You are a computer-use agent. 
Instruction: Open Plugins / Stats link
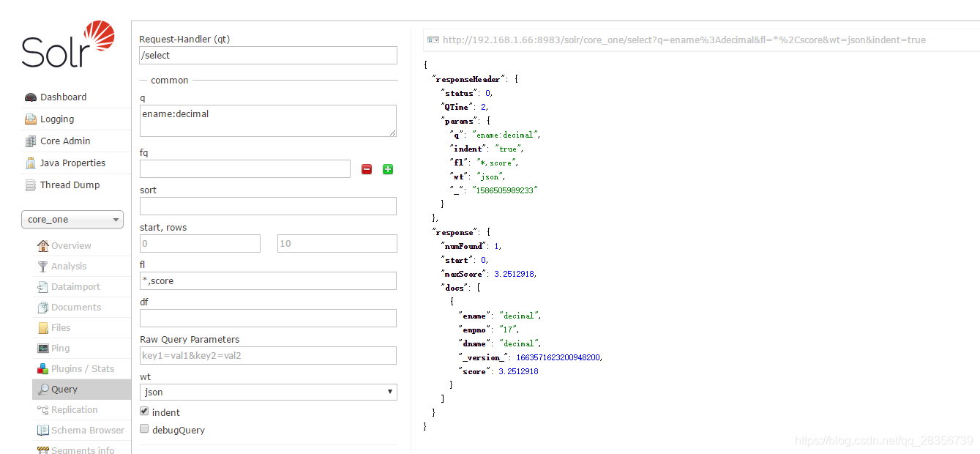(x=83, y=369)
